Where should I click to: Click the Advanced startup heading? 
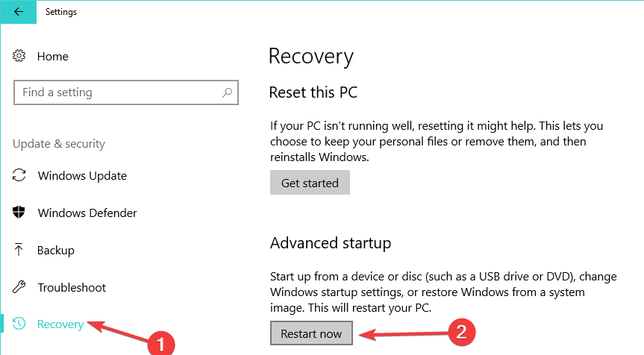330,243
